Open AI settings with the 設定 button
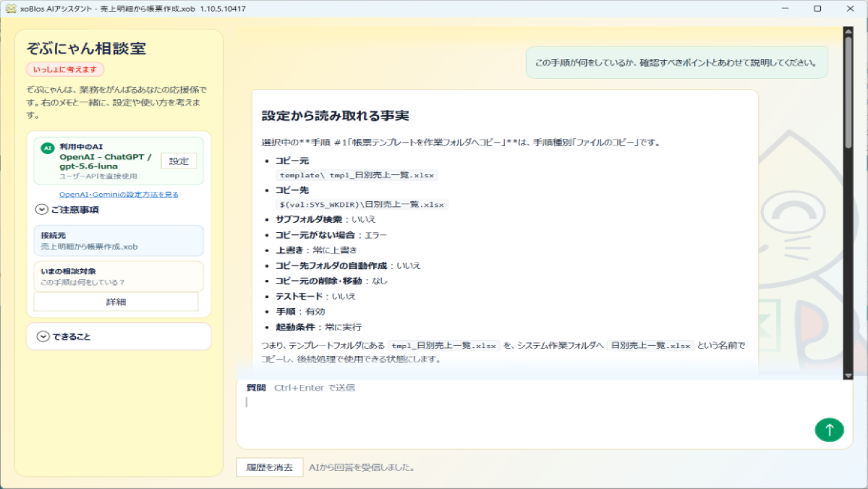This screenshot has height=489, width=868. (x=179, y=161)
